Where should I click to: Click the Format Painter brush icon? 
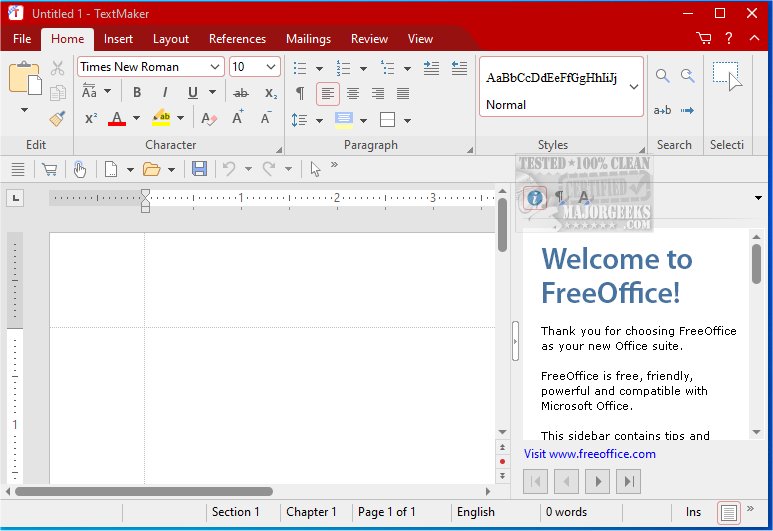(57, 119)
